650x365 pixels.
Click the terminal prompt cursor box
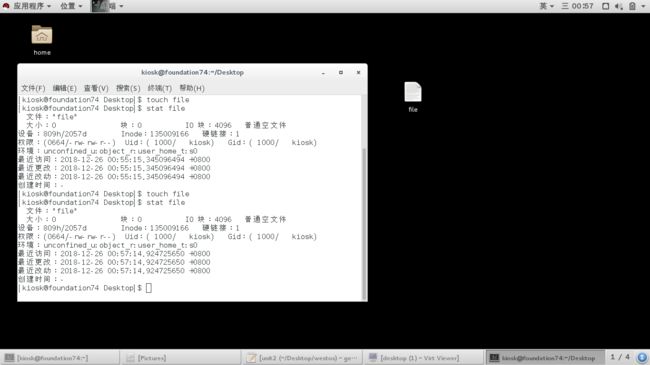149,288
